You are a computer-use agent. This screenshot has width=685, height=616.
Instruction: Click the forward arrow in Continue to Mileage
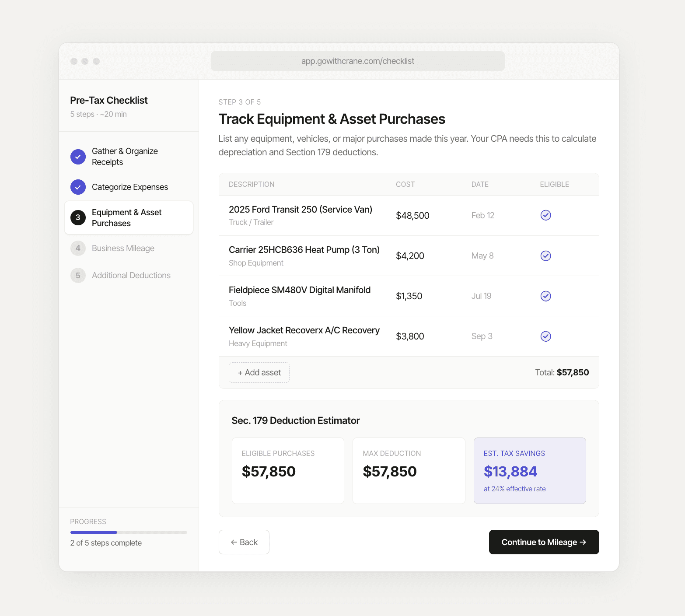click(583, 542)
